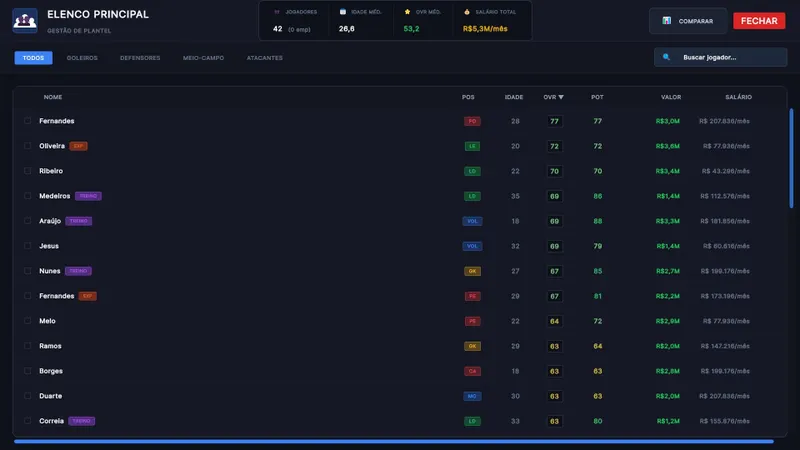Click the squad team logo icon
Image resolution: width=800 pixels, height=450 pixels.
tap(25, 21)
